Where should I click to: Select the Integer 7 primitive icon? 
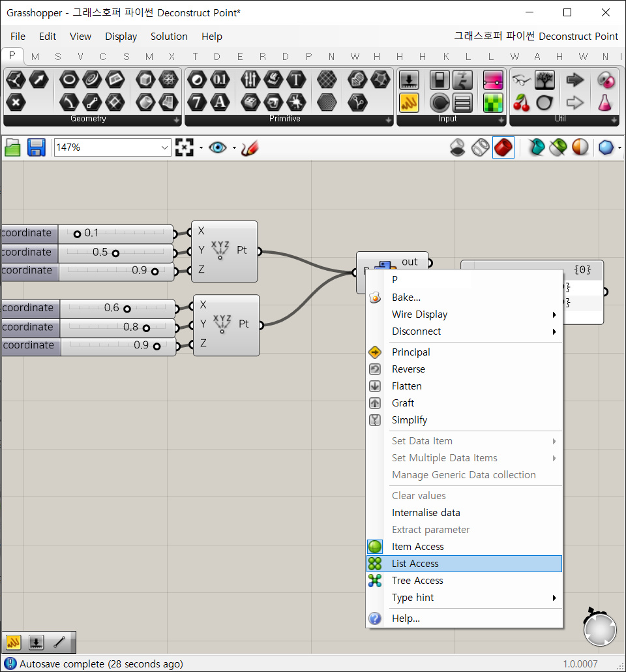(x=197, y=102)
